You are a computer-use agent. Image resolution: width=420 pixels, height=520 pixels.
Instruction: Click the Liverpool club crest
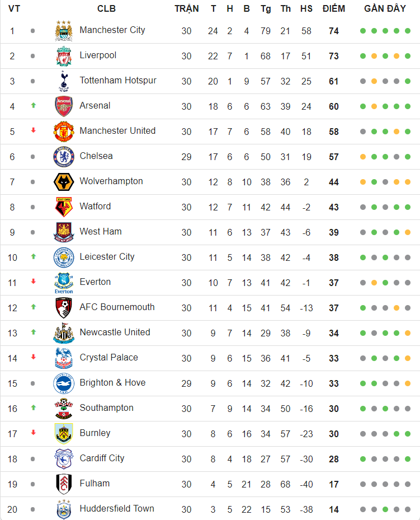[x=64, y=56]
